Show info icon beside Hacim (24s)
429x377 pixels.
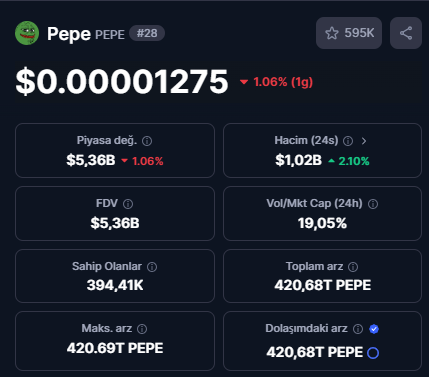pyautogui.click(x=348, y=141)
